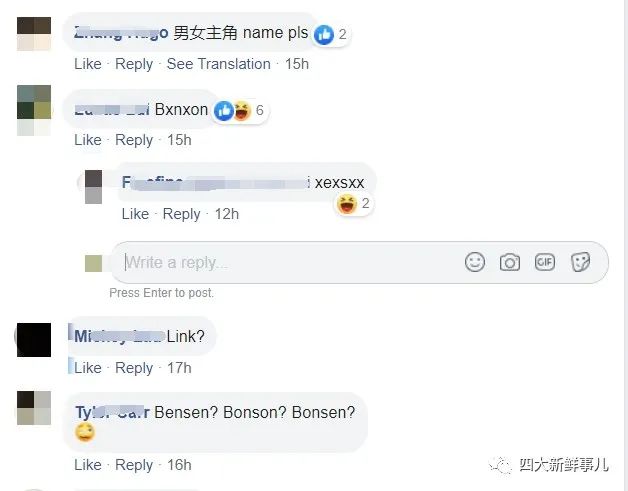Open the 17h timestamp of 'Link?' comment
Viewport: 628px width, 491px height.
pos(179,368)
